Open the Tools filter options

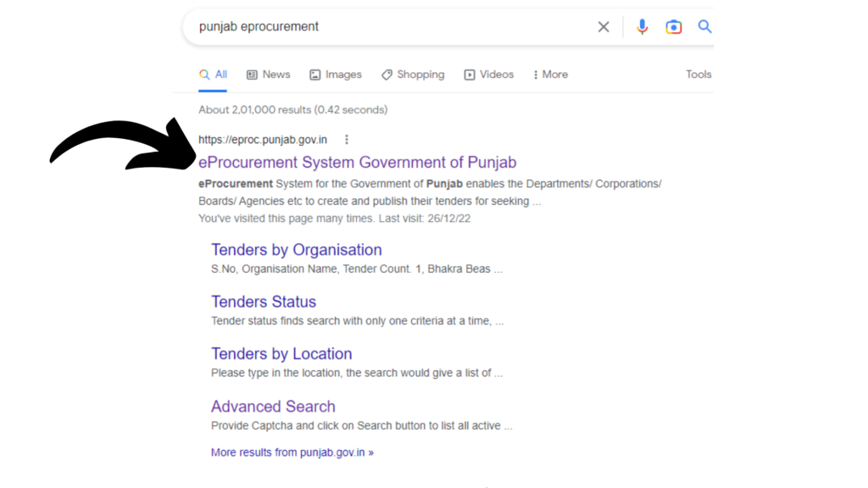coord(698,75)
